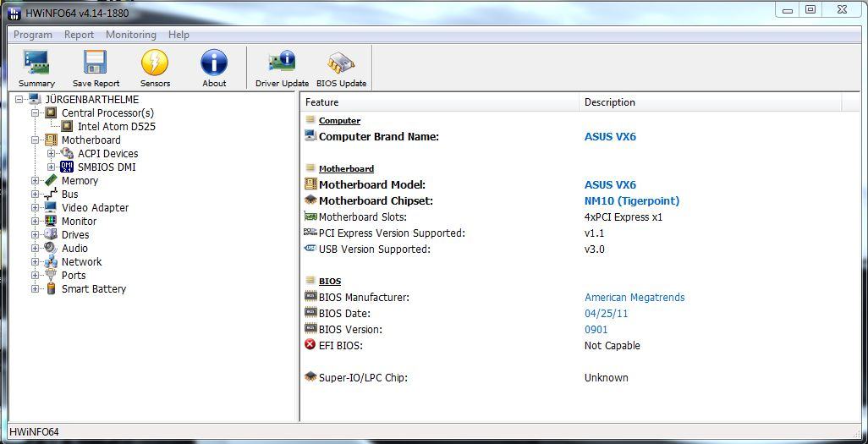Screen dimensions: 868x444
Task: Click the USB Version Supported icon
Action: (310, 249)
